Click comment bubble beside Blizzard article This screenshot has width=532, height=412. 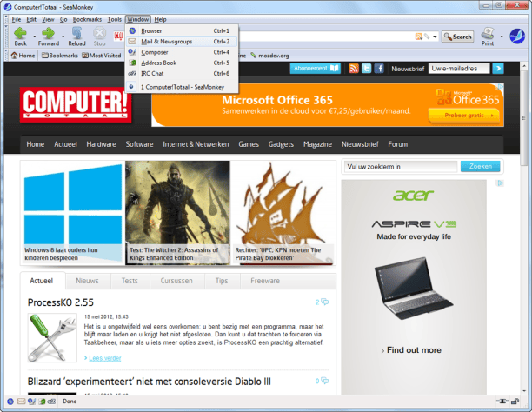tap(325, 381)
